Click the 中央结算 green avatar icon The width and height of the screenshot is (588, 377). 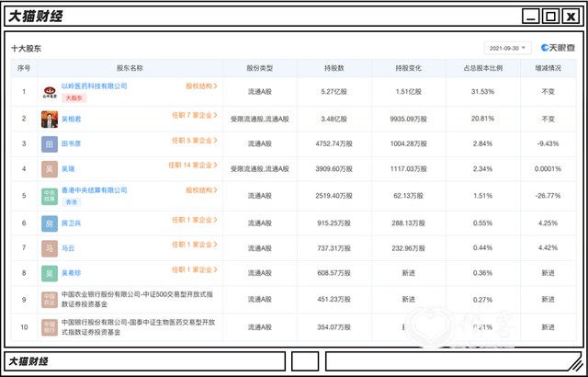tap(50, 196)
